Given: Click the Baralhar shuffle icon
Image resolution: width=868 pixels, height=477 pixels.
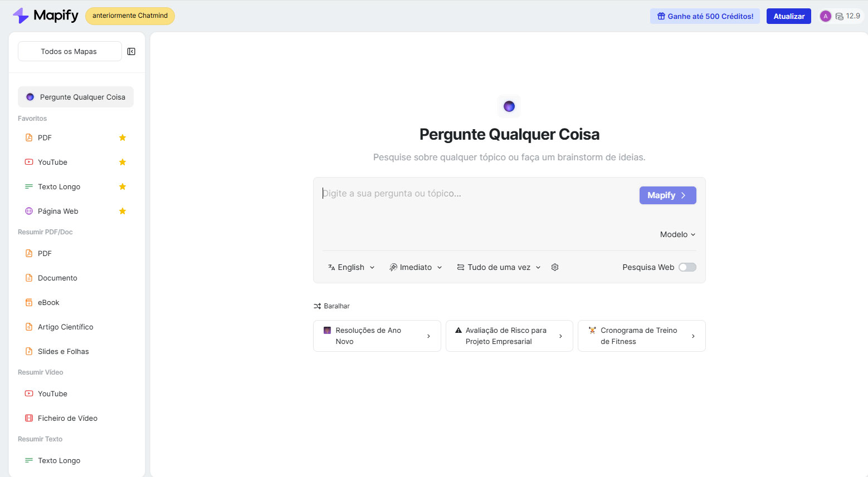Looking at the screenshot, I should click(317, 306).
